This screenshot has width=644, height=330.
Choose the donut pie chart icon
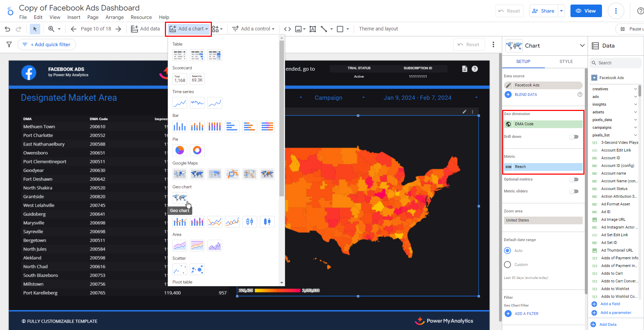(197, 150)
